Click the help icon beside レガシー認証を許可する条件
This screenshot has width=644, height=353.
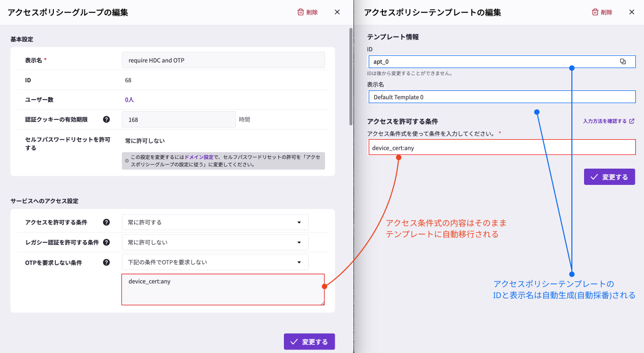click(x=106, y=242)
